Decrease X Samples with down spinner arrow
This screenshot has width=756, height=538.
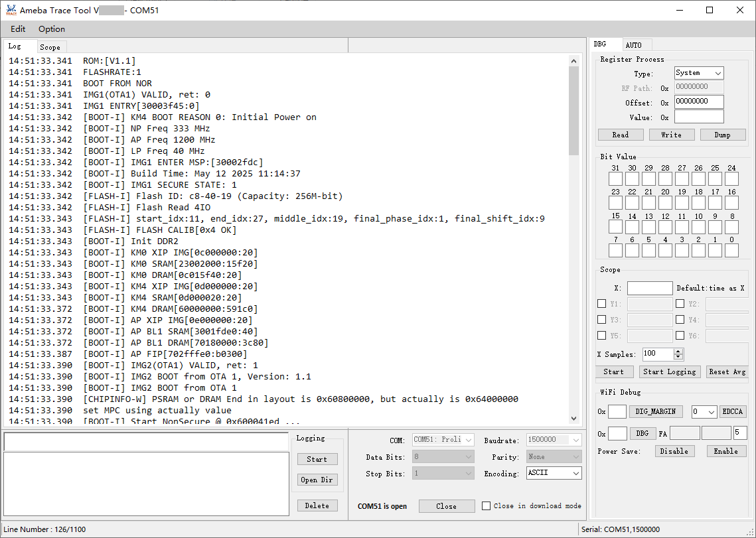pos(678,358)
